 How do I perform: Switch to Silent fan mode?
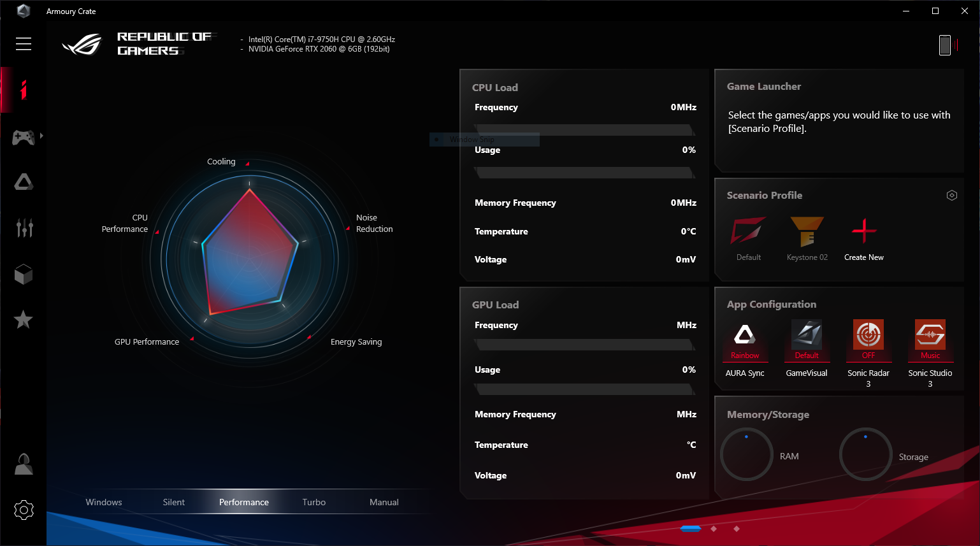[x=174, y=502]
